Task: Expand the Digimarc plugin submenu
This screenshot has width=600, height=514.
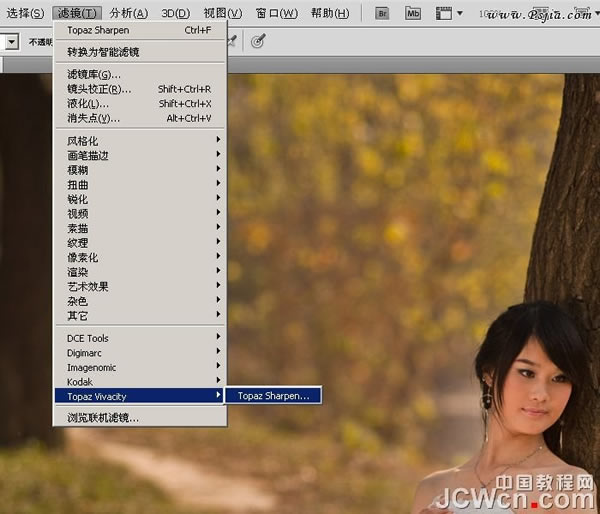Action: pyautogui.click(x=139, y=352)
